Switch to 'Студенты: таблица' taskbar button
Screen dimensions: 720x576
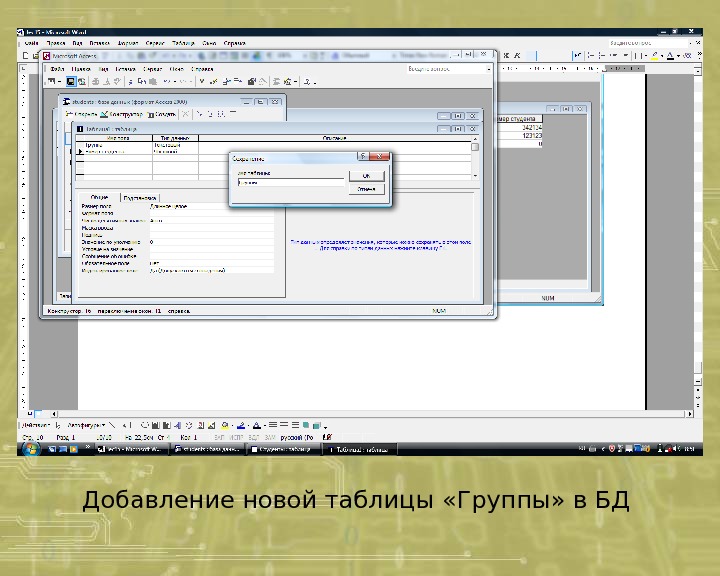[284, 449]
